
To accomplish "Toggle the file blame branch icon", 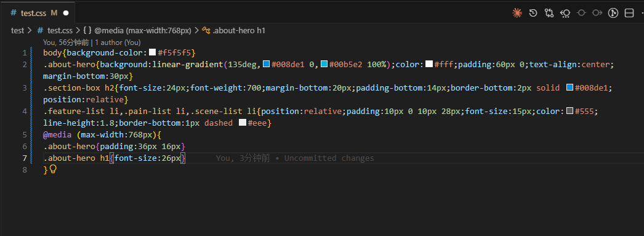I will tap(613, 13).
